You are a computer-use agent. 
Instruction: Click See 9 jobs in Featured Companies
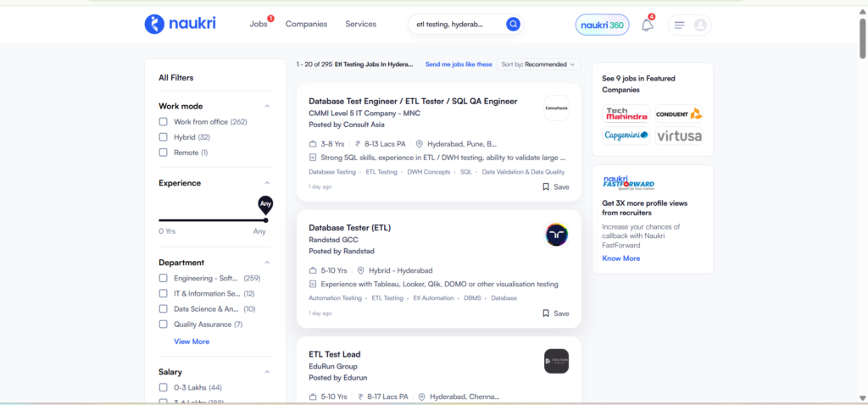[639, 84]
